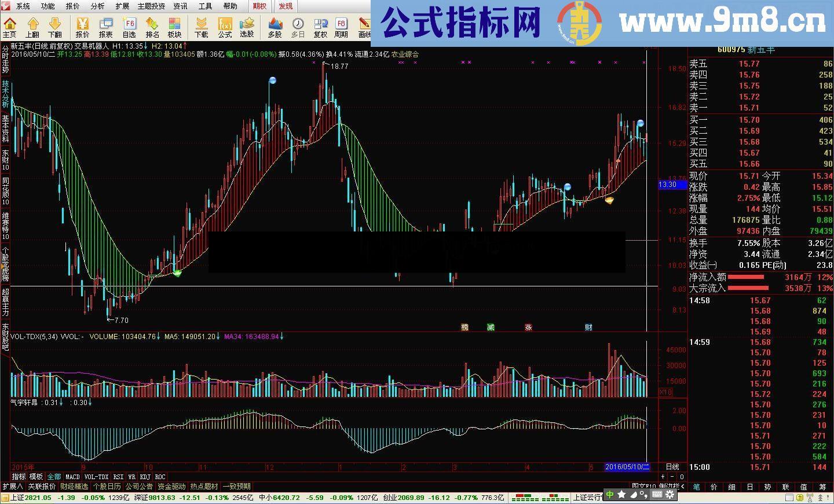
Task: Toggle the green 中 input toggle in status bar
Action: point(609,495)
